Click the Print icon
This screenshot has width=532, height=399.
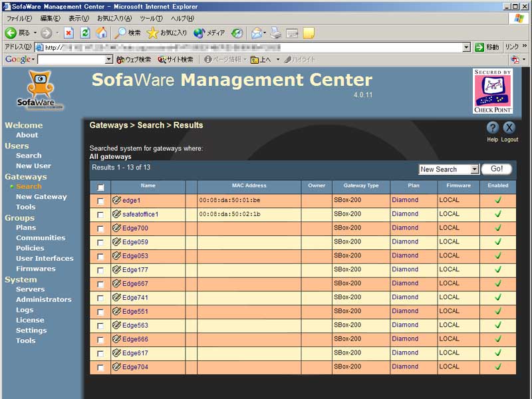point(276,33)
